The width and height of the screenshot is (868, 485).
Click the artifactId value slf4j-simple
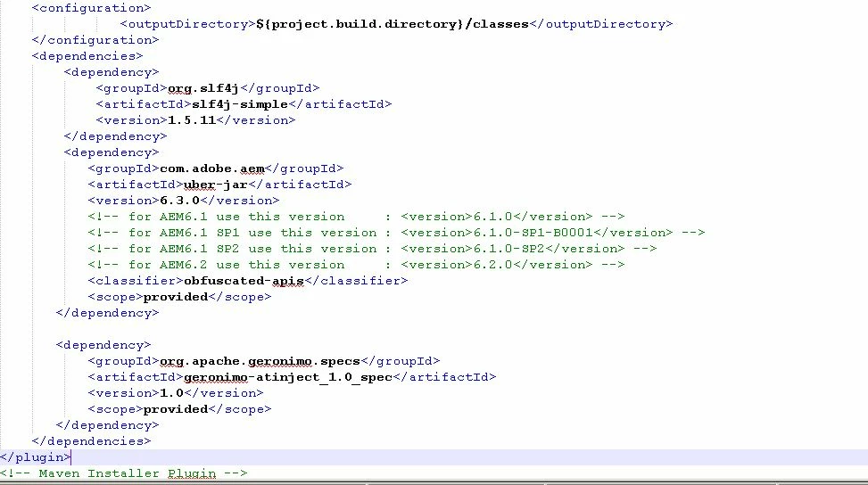pyautogui.click(x=240, y=104)
